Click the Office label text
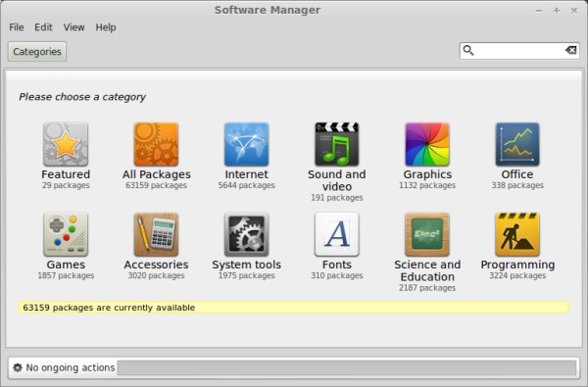 pyautogui.click(x=517, y=174)
